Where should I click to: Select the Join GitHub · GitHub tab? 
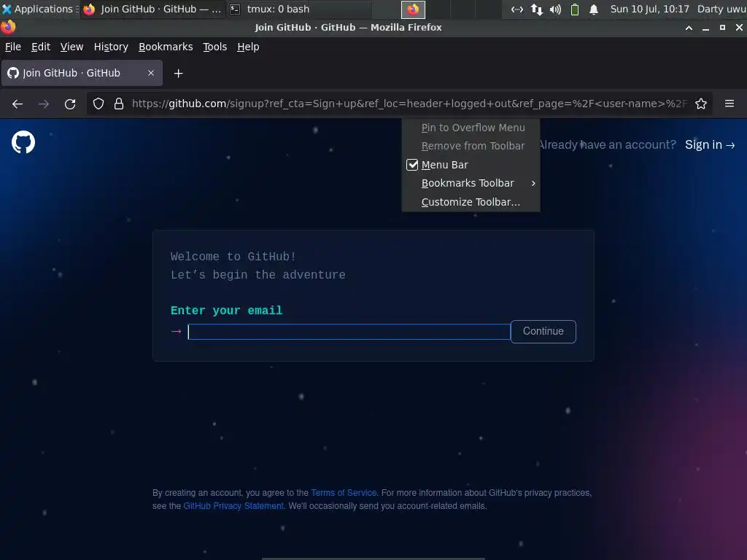click(x=82, y=73)
